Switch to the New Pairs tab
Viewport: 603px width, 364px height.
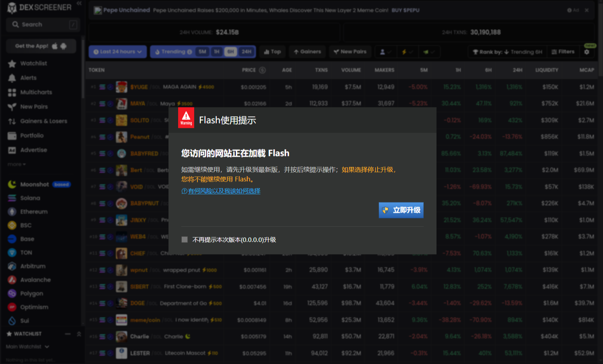pyautogui.click(x=350, y=52)
